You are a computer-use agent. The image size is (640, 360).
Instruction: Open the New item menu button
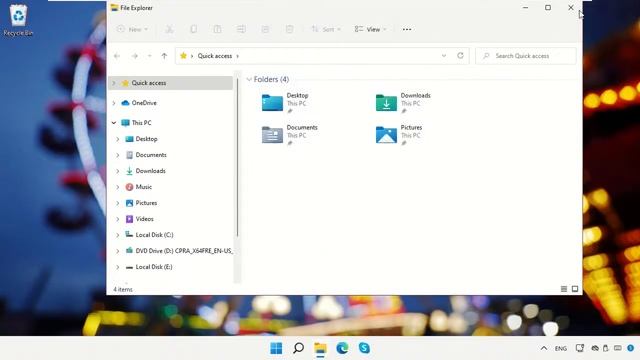[132, 29]
